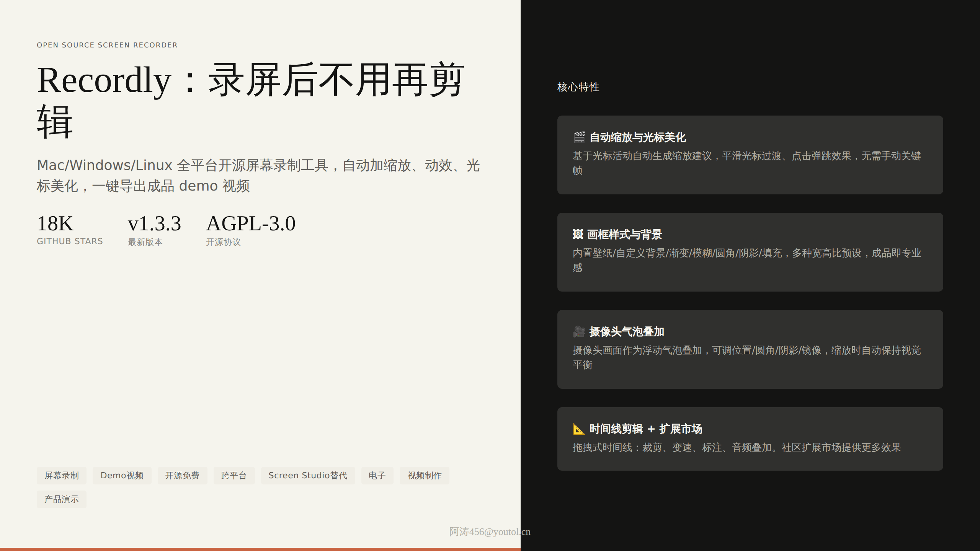Click the Mac/Windows/Linux subtitle paragraph
Viewport: 980px width, 551px height.
tap(258, 176)
